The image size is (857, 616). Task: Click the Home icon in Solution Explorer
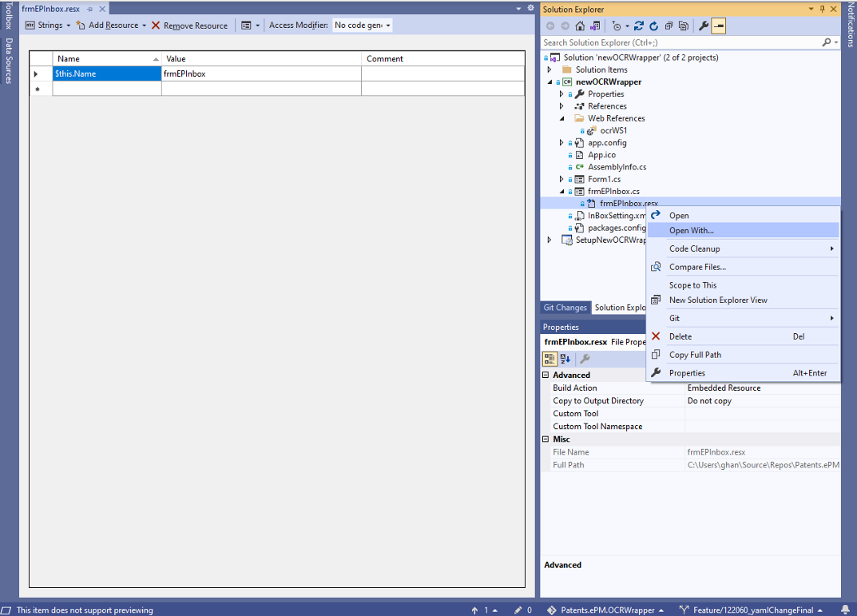[x=580, y=26]
